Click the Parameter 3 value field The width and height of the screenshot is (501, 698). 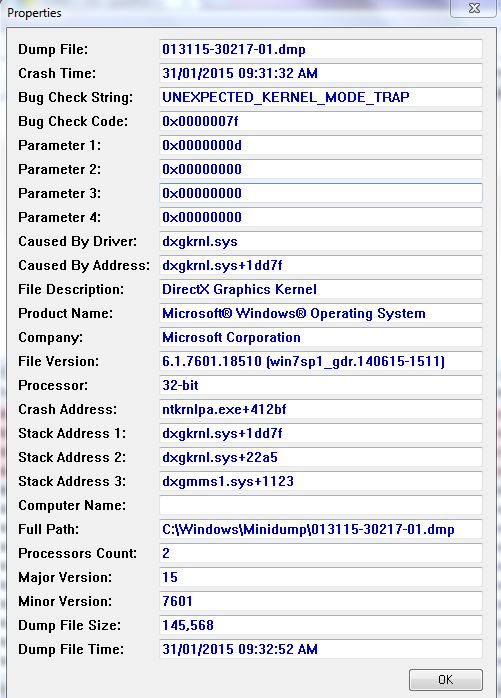(321, 193)
